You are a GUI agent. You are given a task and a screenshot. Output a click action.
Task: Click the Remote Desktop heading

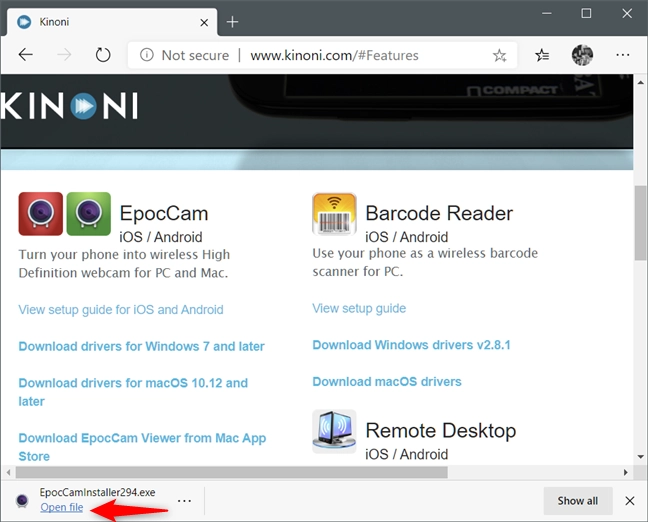pyautogui.click(x=441, y=431)
